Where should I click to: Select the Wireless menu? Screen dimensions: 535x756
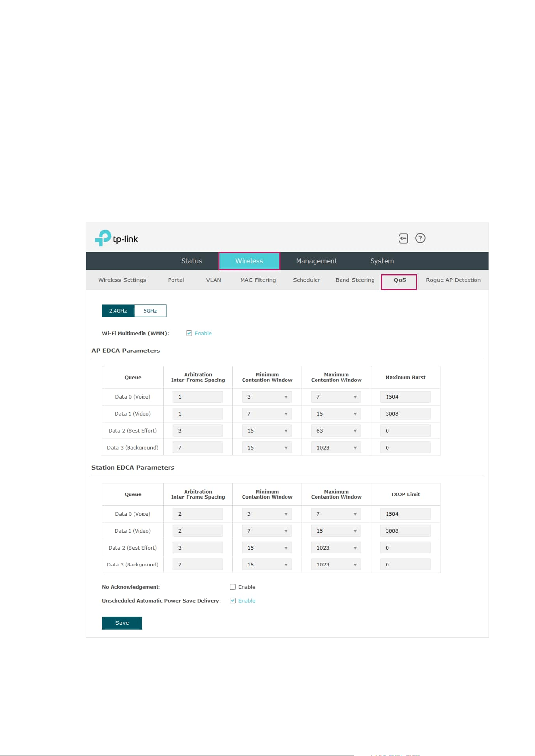pyautogui.click(x=249, y=261)
